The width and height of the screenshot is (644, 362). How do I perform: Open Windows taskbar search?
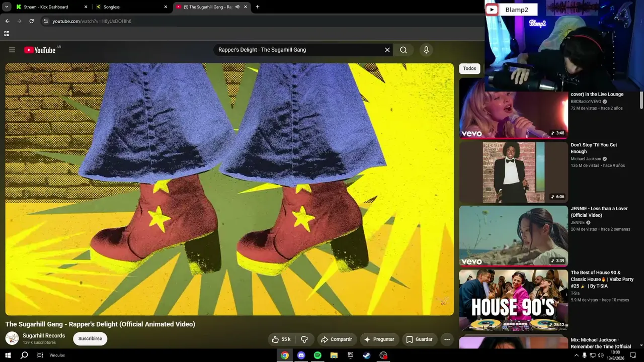24,355
